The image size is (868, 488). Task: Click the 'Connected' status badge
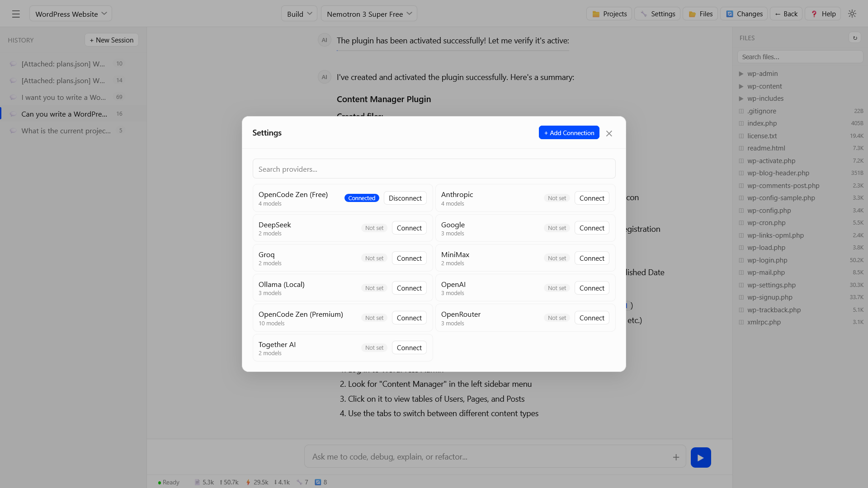(x=362, y=198)
